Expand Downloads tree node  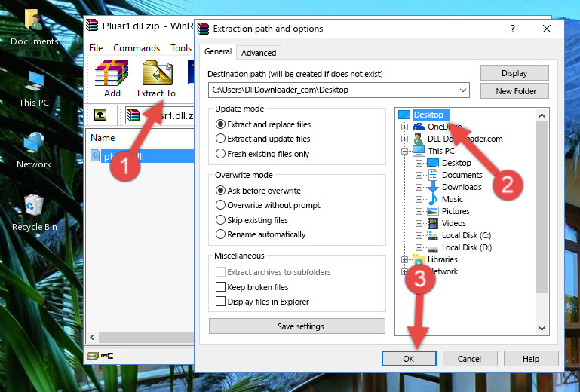coord(419,187)
